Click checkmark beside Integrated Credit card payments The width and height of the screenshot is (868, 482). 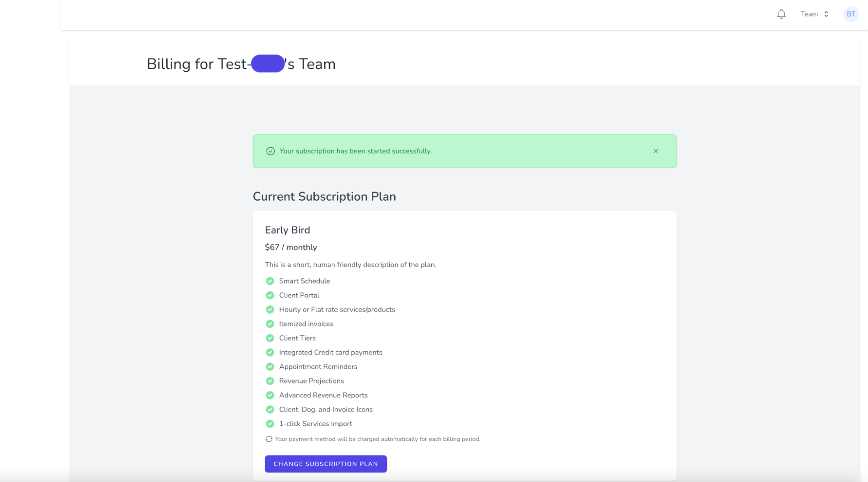click(270, 352)
